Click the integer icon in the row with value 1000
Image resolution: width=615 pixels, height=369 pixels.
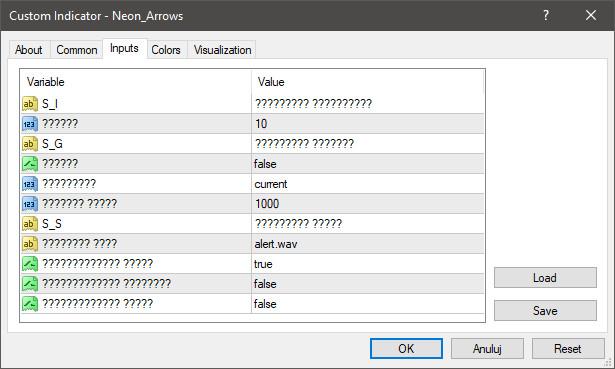coord(30,204)
